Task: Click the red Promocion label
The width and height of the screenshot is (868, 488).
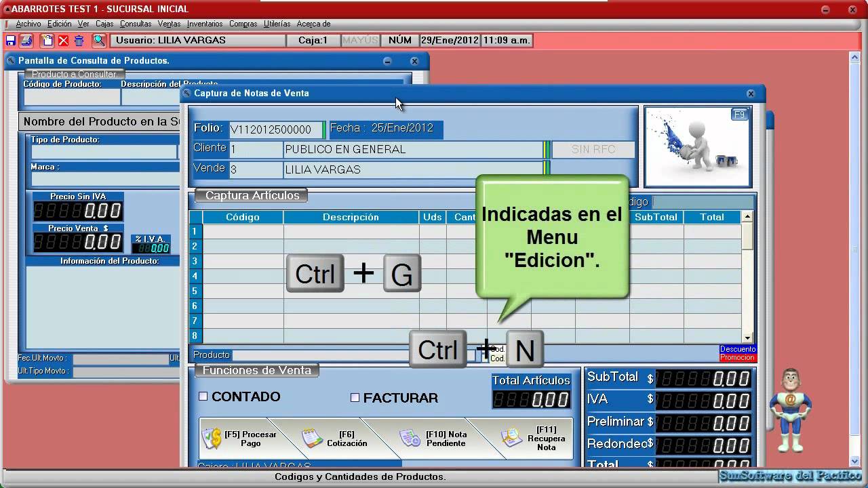Action: [737, 358]
